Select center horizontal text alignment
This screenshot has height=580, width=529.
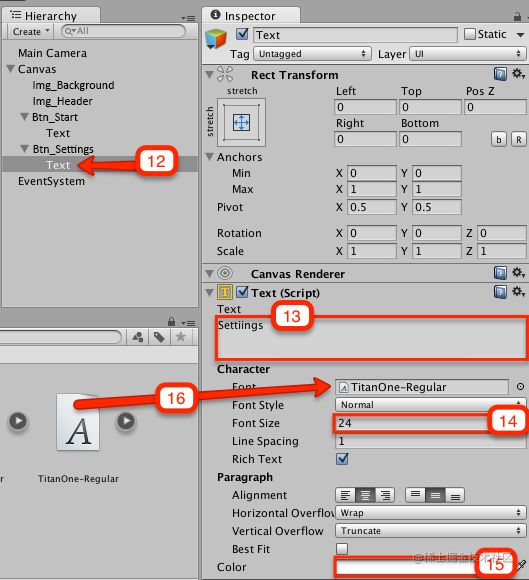point(365,495)
